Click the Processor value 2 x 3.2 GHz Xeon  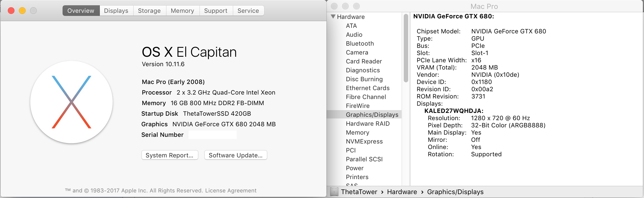point(226,92)
